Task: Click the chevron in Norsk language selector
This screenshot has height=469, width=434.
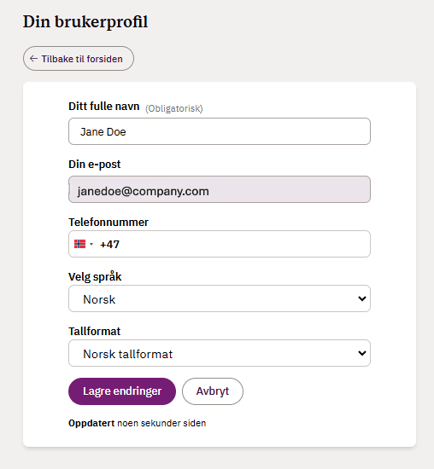Action: (x=362, y=299)
